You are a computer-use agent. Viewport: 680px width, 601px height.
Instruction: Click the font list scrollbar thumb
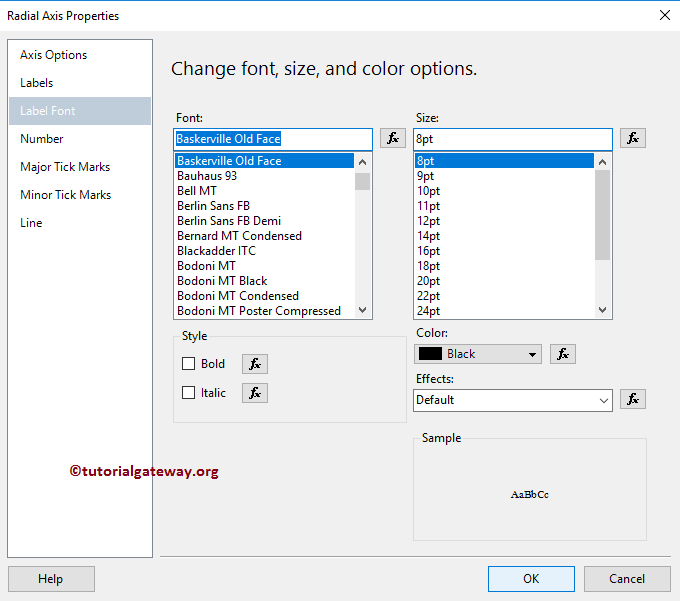[x=363, y=182]
